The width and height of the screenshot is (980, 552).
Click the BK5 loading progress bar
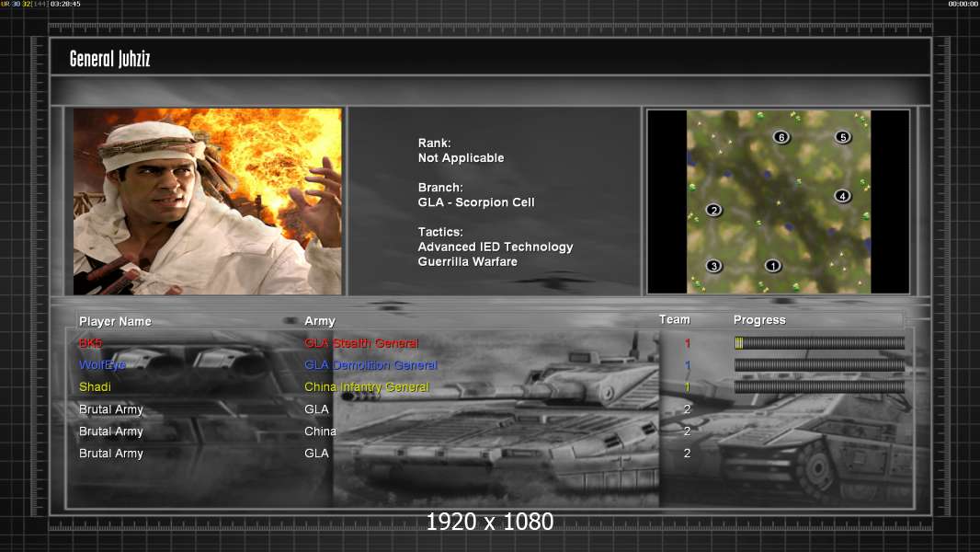tap(819, 343)
